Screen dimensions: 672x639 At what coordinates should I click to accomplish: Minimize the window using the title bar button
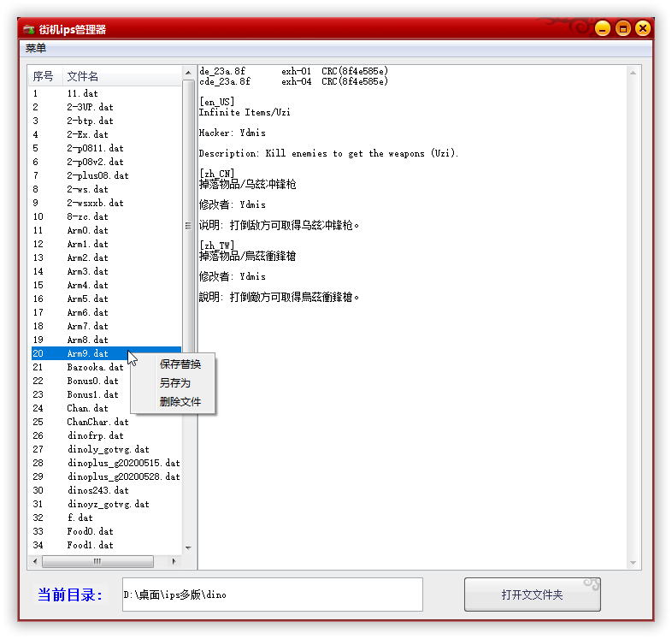coord(603,29)
